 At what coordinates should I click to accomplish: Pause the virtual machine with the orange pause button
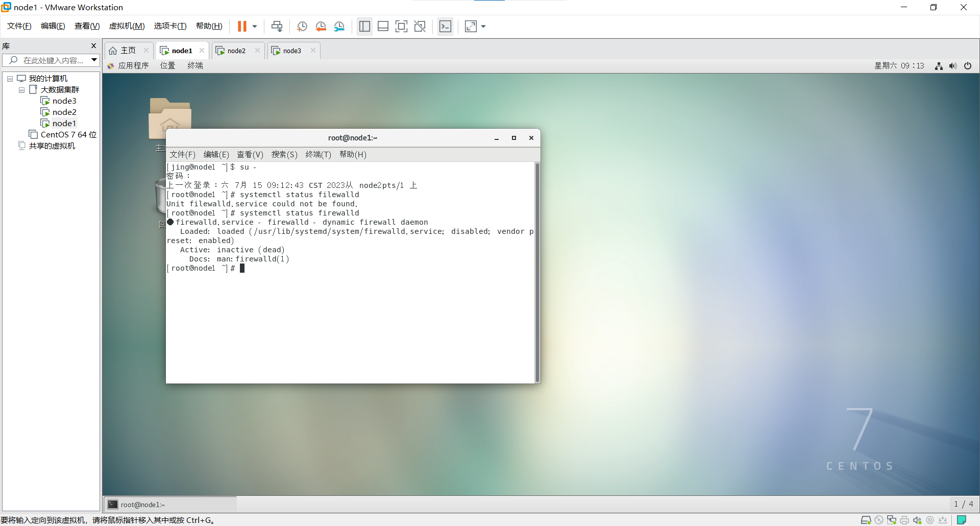pos(242,26)
